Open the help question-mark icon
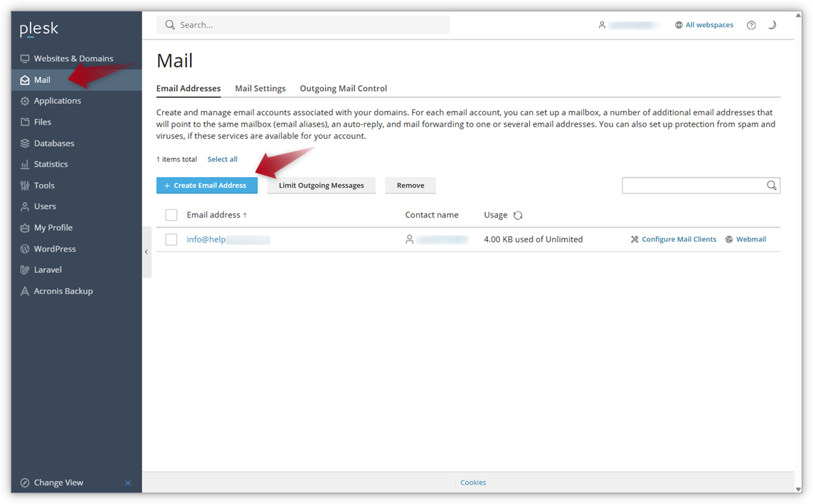This screenshot has width=813, height=504. pyautogui.click(x=751, y=24)
